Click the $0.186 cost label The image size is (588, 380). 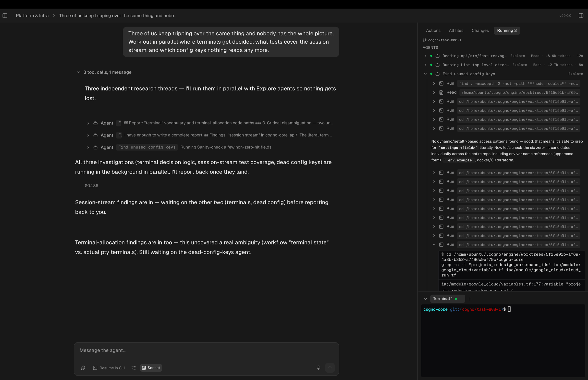pyautogui.click(x=91, y=186)
